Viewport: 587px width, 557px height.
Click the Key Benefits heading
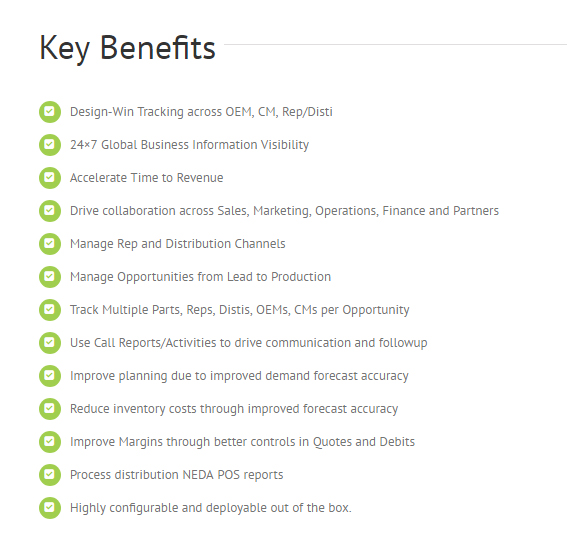(127, 49)
